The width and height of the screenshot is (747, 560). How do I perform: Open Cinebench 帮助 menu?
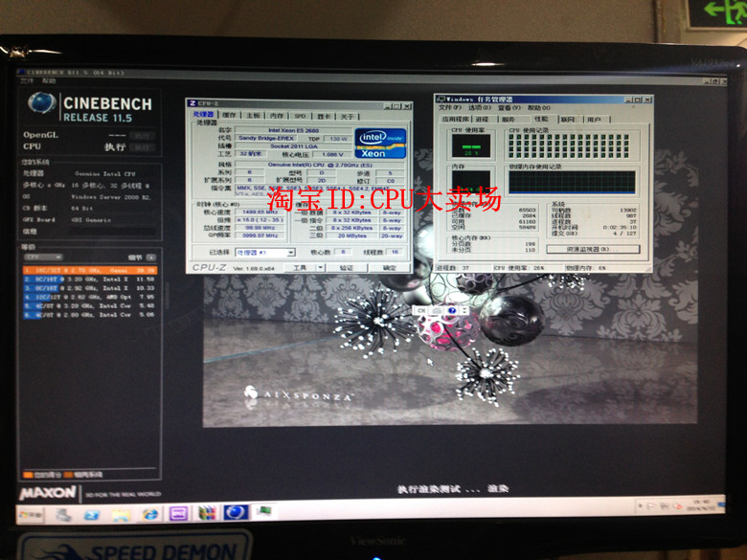pos(48,80)
